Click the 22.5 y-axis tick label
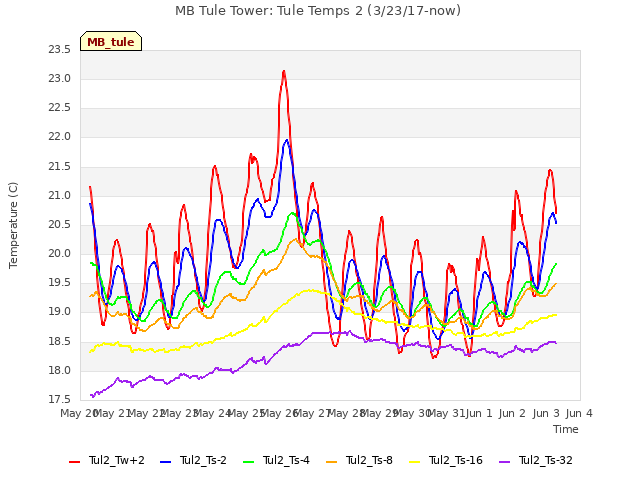Image resolution: width=640 pixels, height=480 pixels. click(60, 107)
